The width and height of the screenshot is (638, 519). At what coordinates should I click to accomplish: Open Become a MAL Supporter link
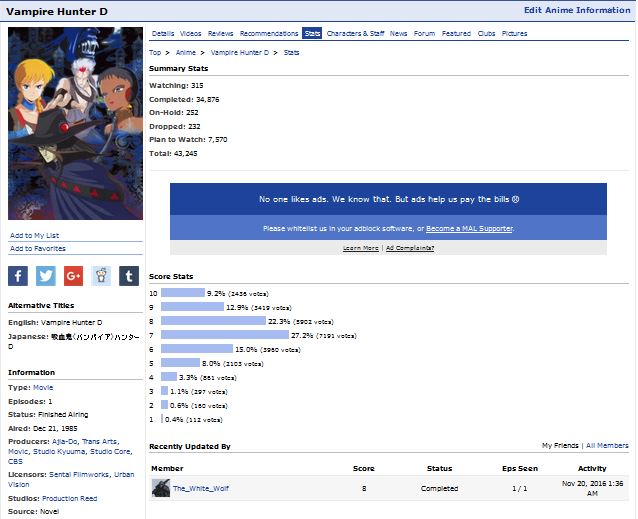(469, 228)
